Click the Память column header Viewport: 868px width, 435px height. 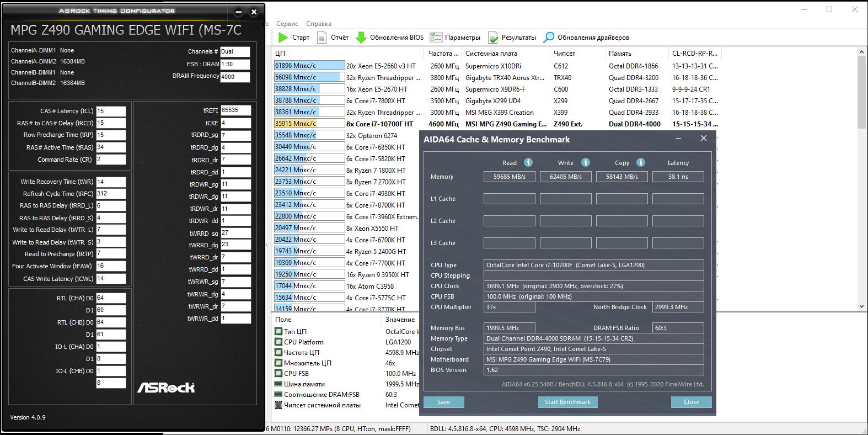tap(637, 54)
